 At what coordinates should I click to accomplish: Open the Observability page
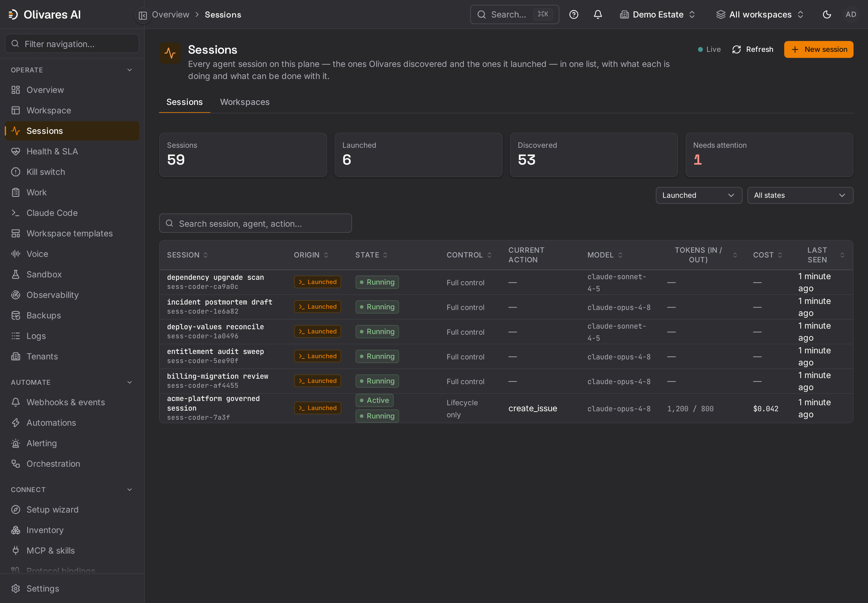[x=72, y=295]
